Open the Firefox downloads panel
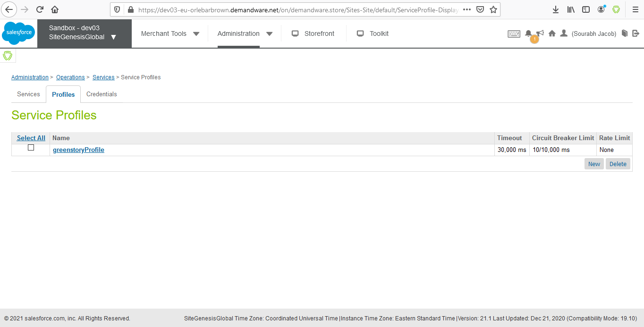Viewport: 644px width, 327px height. 556,9
